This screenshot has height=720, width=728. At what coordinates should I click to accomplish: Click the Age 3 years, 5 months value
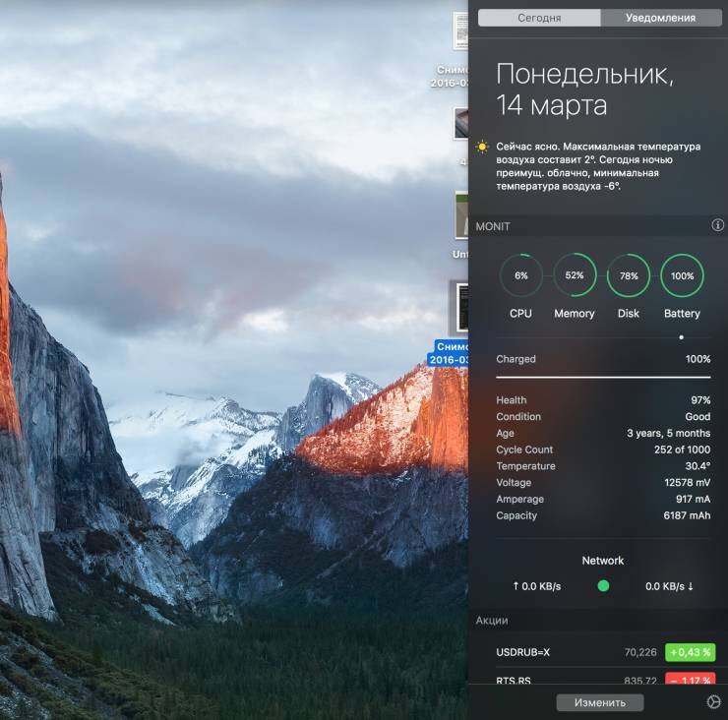click(x=669, y=433)
